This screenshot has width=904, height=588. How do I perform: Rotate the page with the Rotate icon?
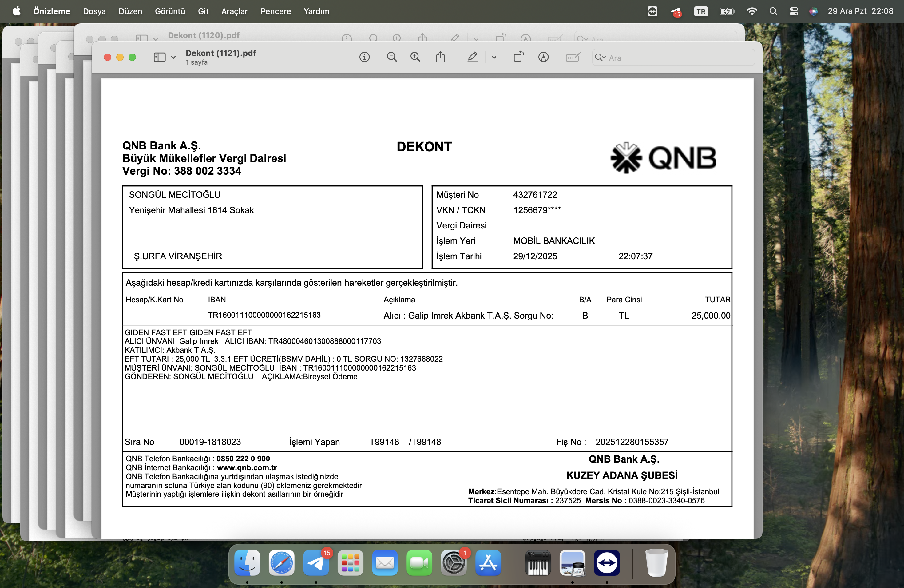(518, 57)
